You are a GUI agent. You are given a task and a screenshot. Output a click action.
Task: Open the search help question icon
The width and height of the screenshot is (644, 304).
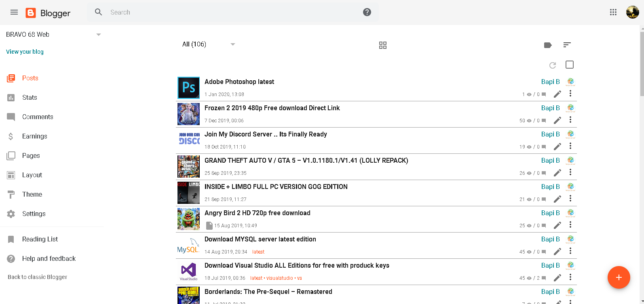[x=367, y=12]
